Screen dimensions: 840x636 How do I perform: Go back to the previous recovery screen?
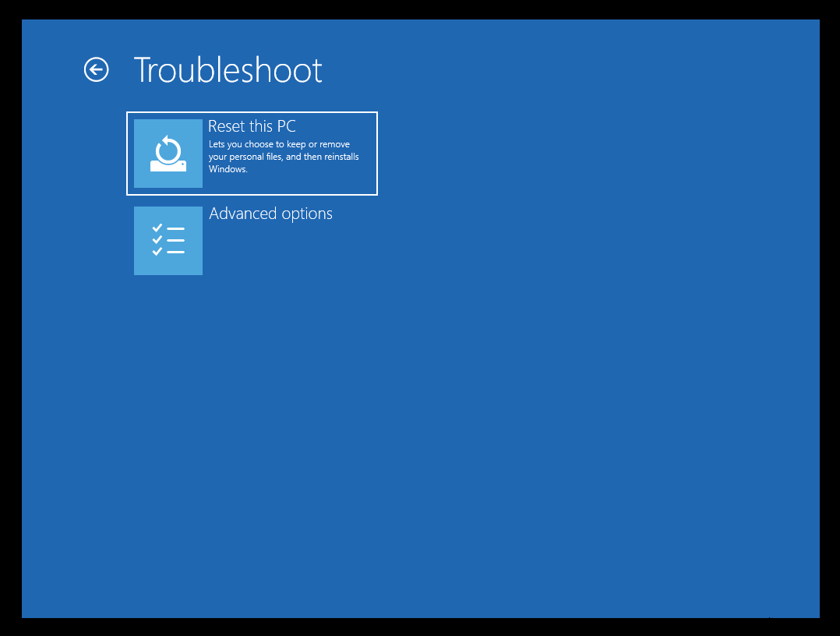[96, 70]
